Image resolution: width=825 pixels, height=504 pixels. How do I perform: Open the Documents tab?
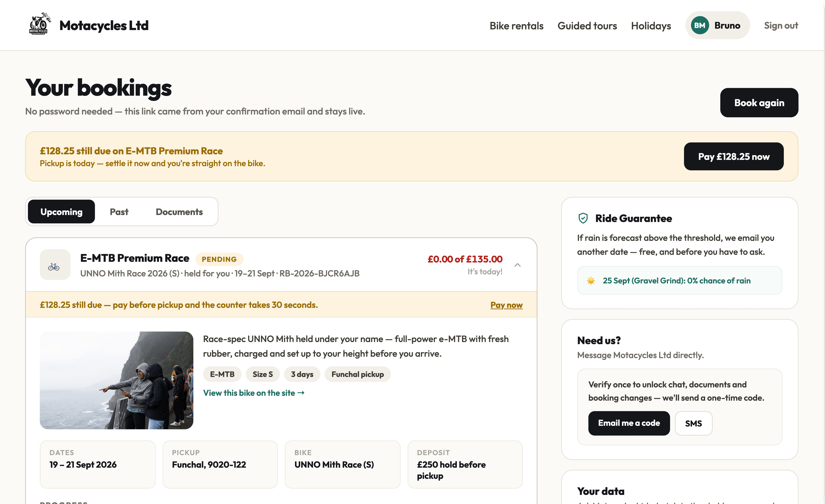(x=179, y=212)
